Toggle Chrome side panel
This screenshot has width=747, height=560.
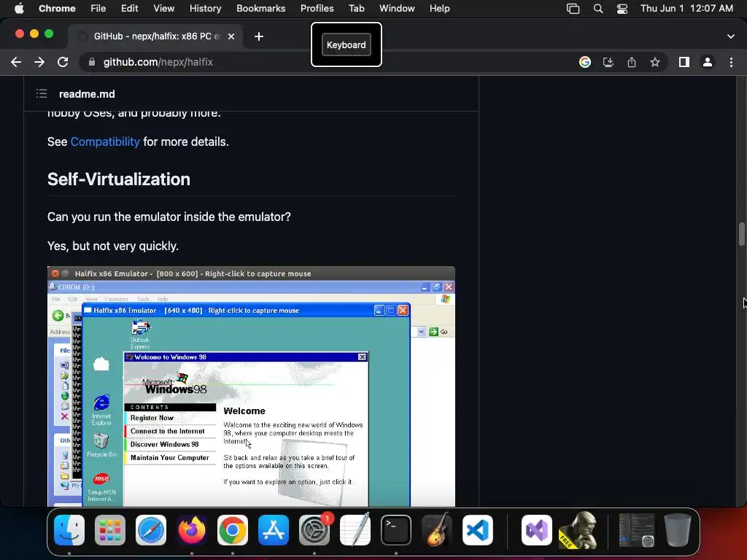(x=684, y=62)
